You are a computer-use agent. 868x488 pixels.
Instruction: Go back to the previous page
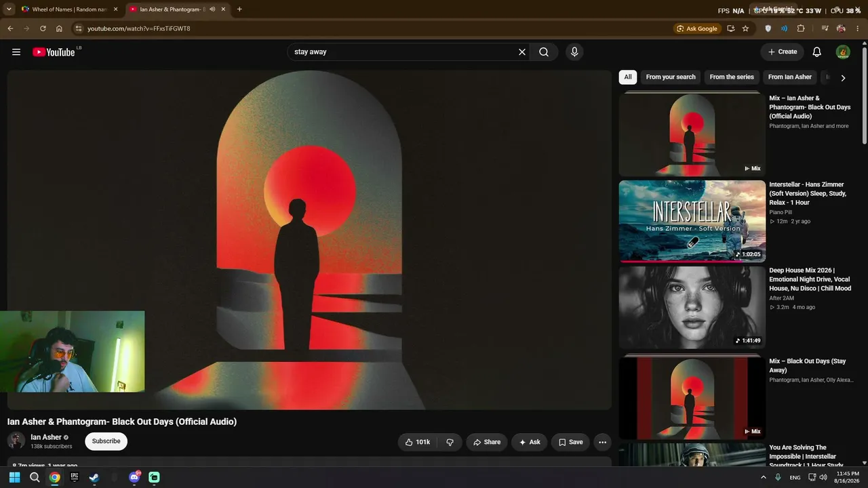pos(10,28)
